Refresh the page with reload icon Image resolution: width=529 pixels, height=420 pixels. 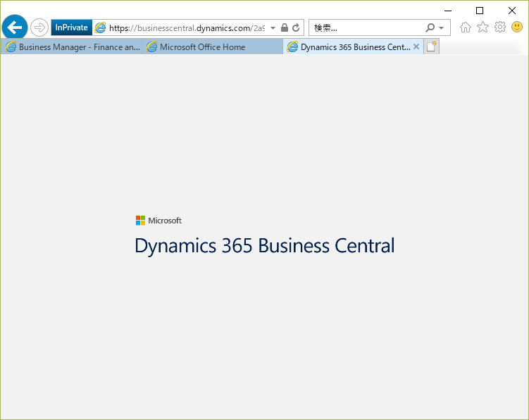click(x=296, y=27)
